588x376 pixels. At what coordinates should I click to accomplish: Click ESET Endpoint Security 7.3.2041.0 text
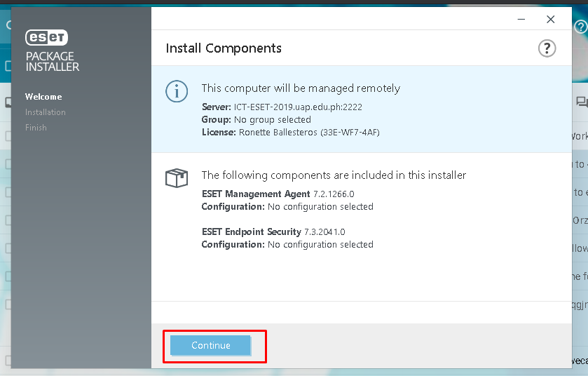pyautogui.click(x=273, y=232)
